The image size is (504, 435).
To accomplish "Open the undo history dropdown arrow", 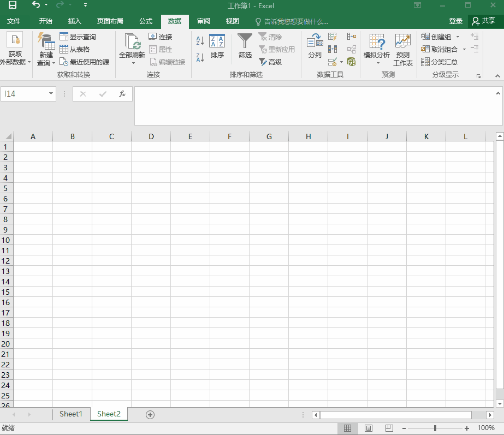I will [x=46, y=5].
